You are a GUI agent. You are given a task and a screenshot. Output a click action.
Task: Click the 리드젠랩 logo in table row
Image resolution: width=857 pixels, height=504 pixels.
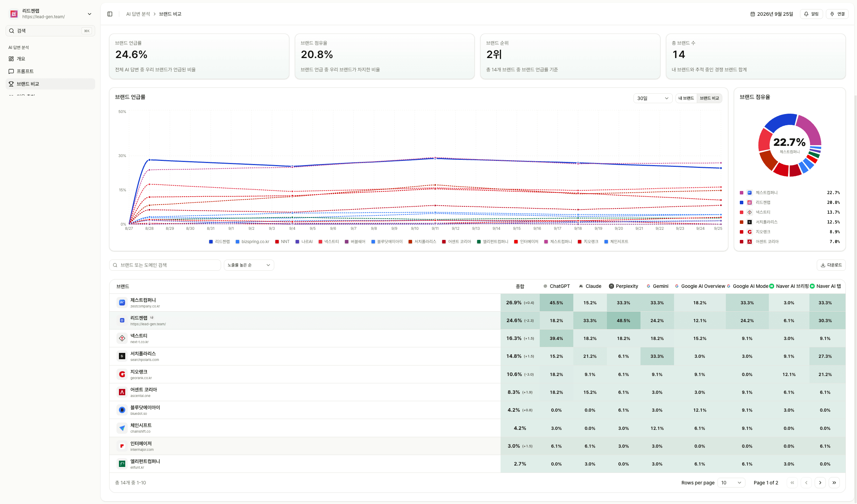(x=122, y=320)
